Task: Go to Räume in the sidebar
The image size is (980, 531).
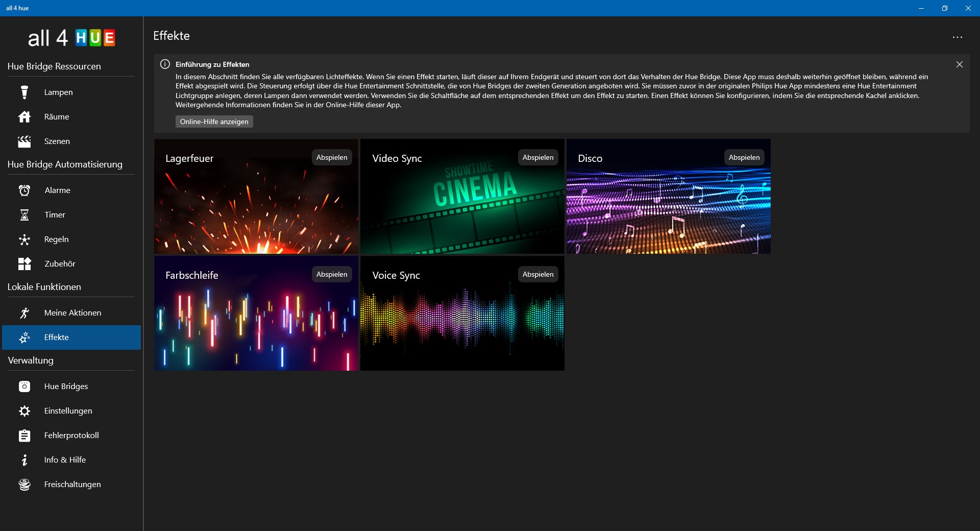Action: coord(71,117)
